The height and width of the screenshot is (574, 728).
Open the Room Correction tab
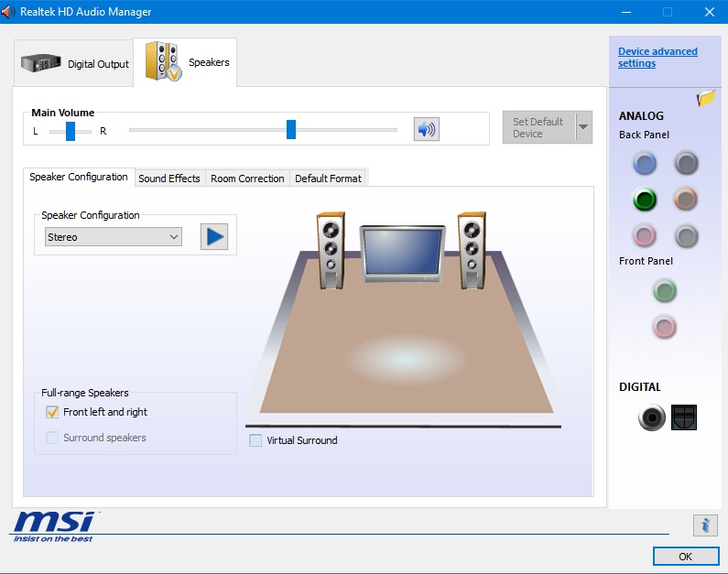tap(247, 179)
